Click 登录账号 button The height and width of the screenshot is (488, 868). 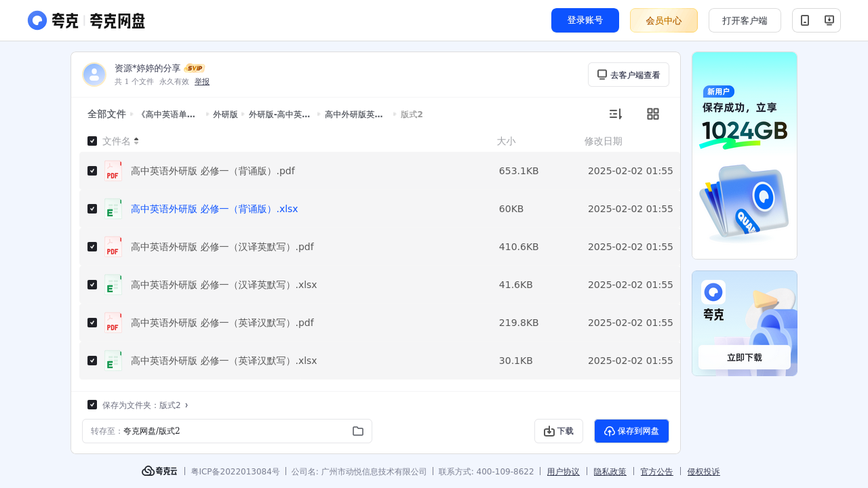585,20
